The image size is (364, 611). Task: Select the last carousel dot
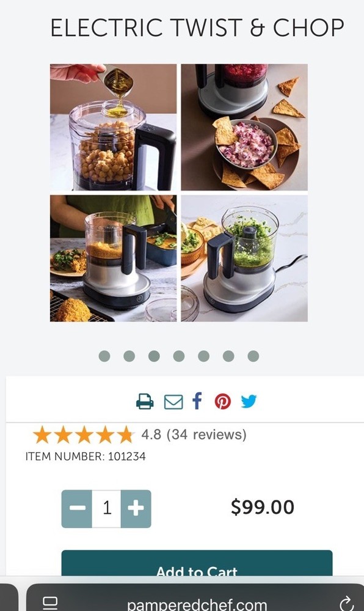pyautogui.click(x=253, y=356)
